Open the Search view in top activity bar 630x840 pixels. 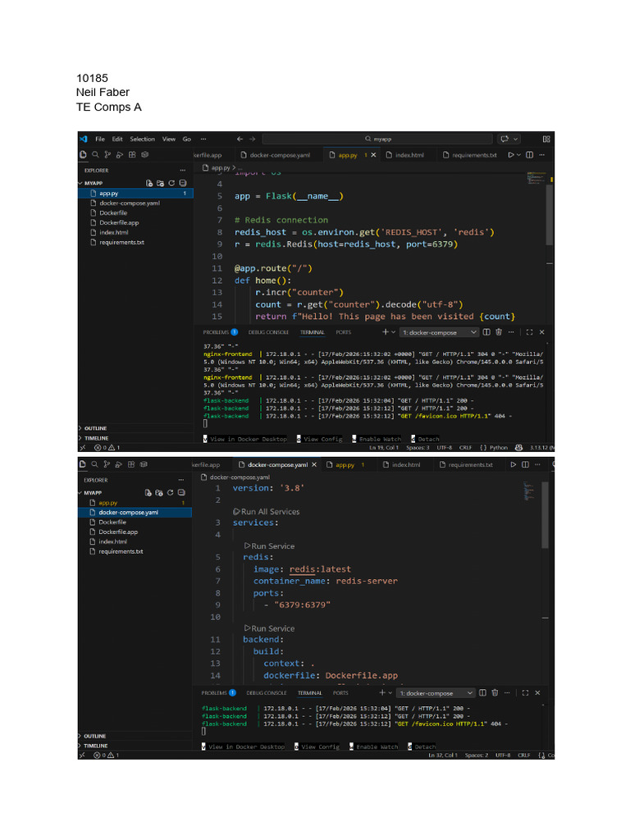tap(95, 155)
